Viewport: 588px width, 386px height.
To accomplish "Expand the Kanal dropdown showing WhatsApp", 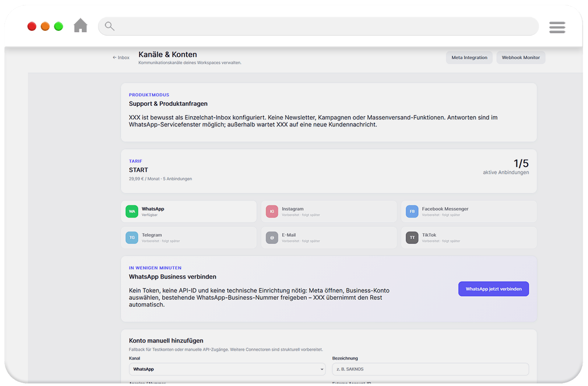I will click(227, 369).
